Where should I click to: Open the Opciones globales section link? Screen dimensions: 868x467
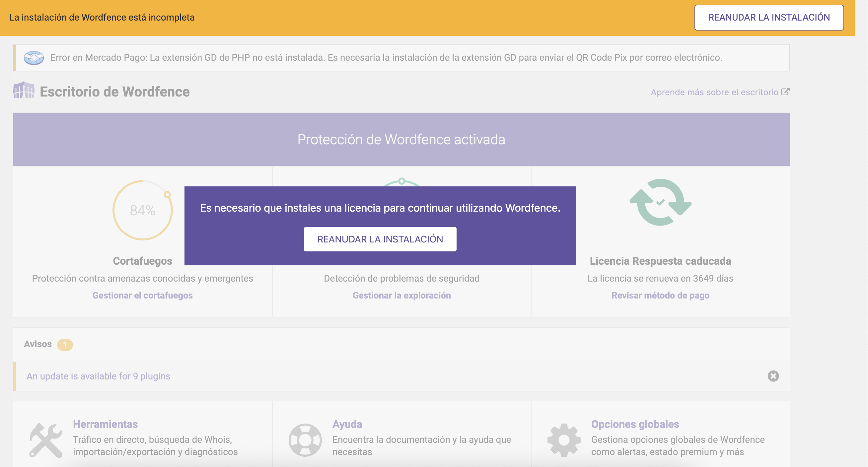point(635,424)
